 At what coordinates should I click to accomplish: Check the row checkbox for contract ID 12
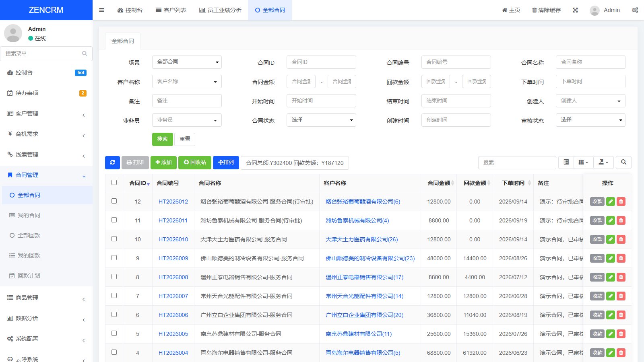point(114,201)
